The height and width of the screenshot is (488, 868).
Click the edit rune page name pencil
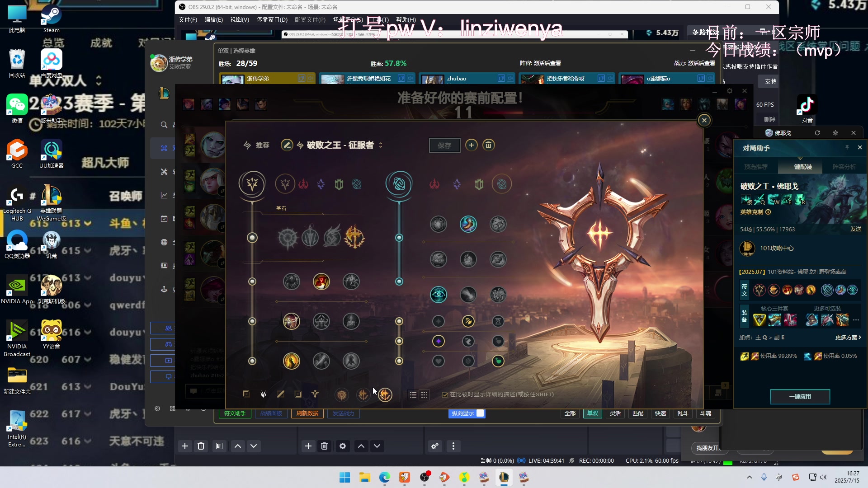point(287,145)
